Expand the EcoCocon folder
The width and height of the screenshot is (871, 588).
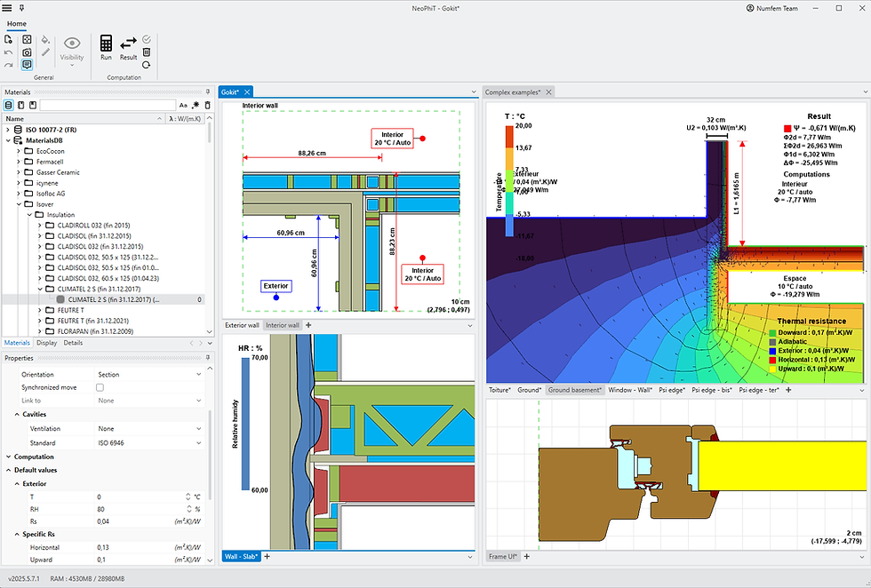(19, 151)
